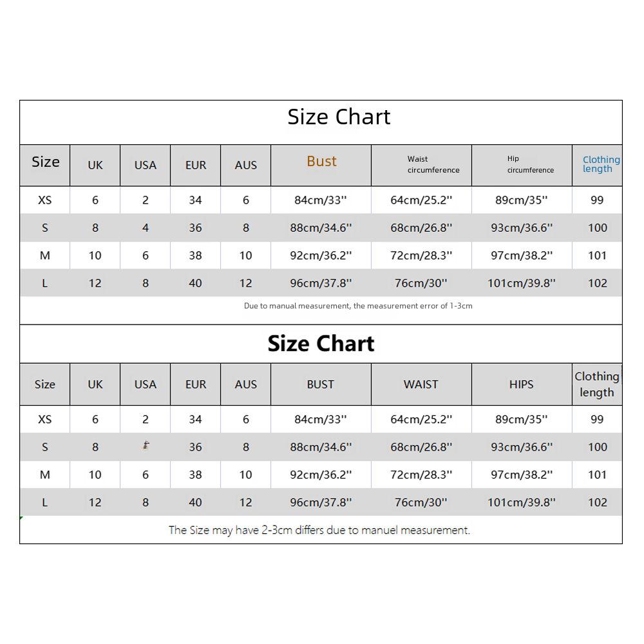
Task: Select the HIPS column header
Action: tap(521, 384)
